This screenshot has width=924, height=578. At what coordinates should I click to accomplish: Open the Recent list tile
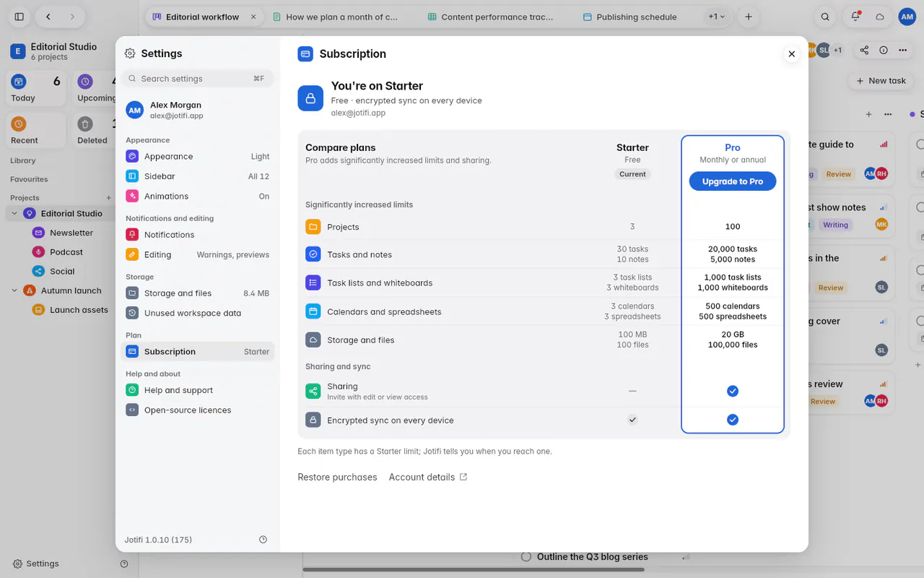click(36, 131)
